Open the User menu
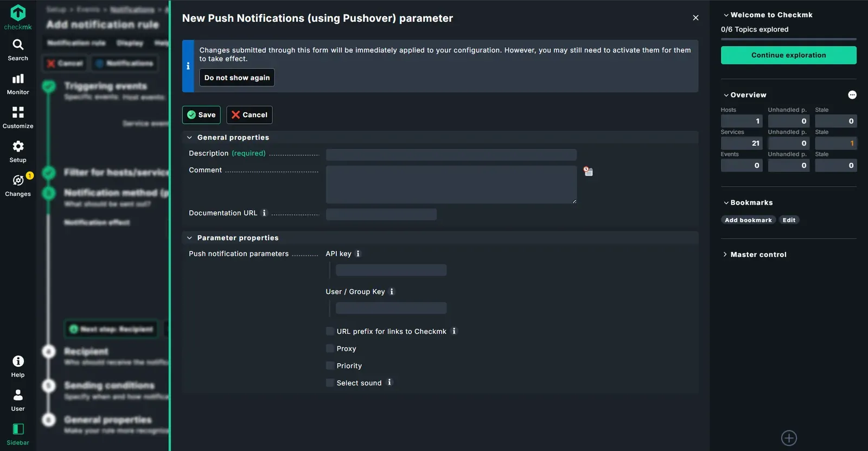Screen dimensions: 868x451 18,401
